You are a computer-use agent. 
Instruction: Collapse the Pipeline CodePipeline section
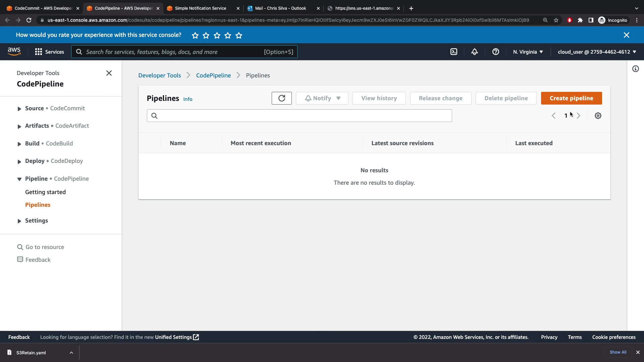tap(19, 179)
